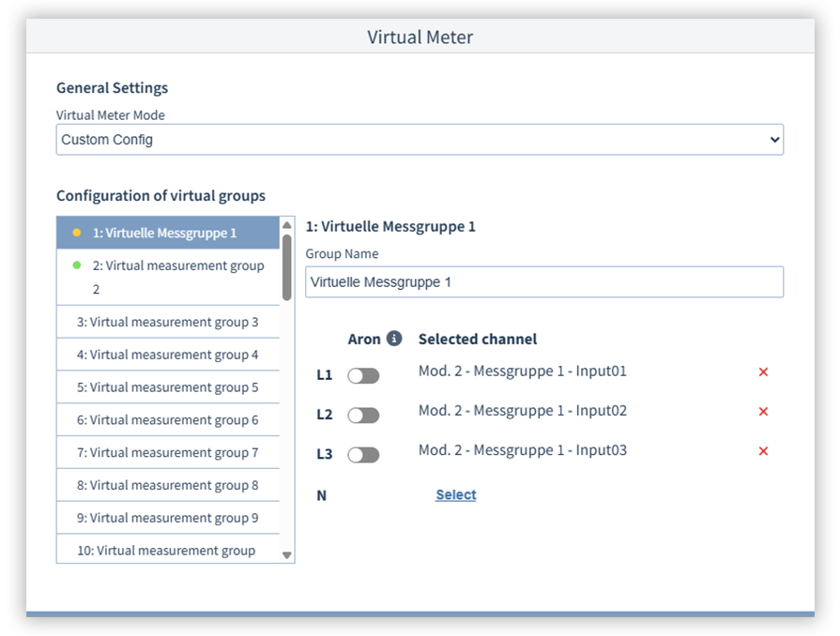Click the Select link for N
Viewport: 840px width, 636px height.
[455, 494]
